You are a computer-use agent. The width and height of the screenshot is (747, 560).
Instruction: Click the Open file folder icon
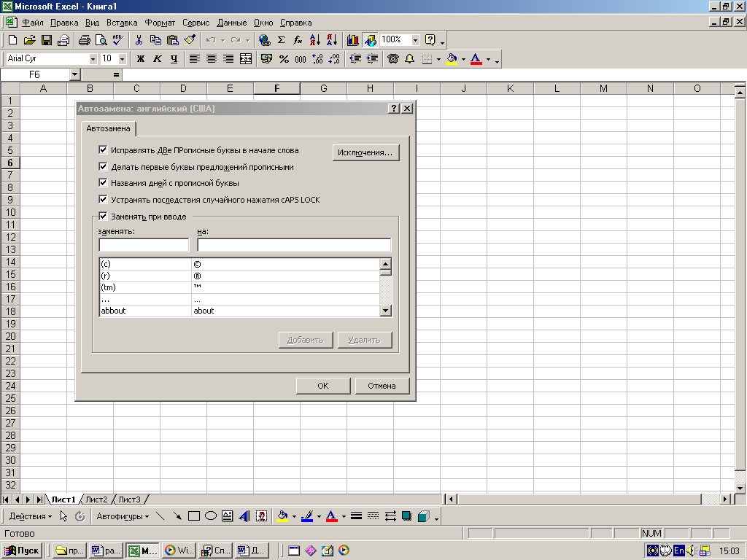point(29,40)
